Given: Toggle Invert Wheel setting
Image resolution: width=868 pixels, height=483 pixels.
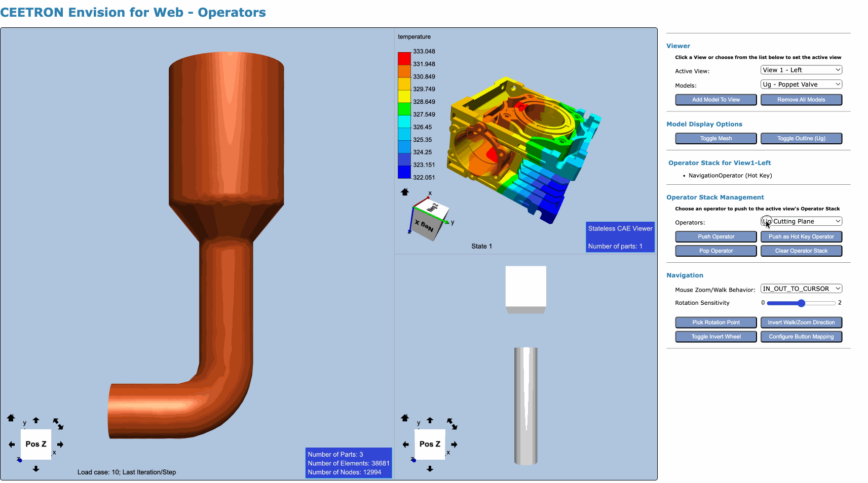Looking at the screenshot, I should 715,337.
